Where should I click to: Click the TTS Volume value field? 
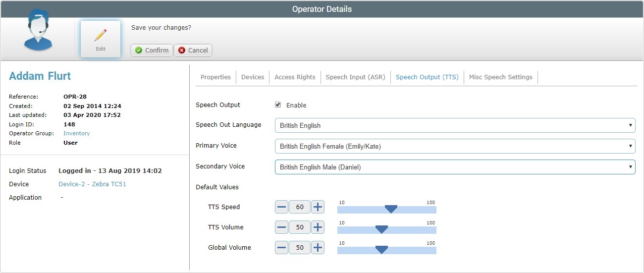point(300,227)
